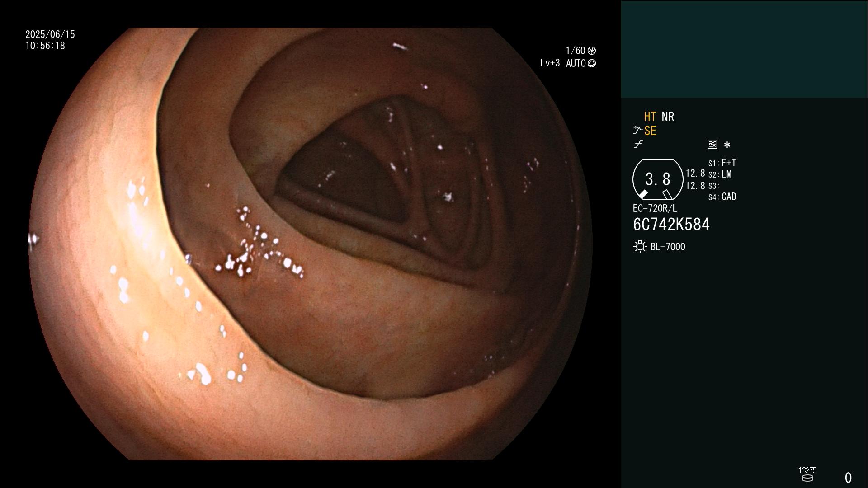This screenshot has width=868, height=488.
Task: Click the serial number 6C742K584
Action: point(671,225)
